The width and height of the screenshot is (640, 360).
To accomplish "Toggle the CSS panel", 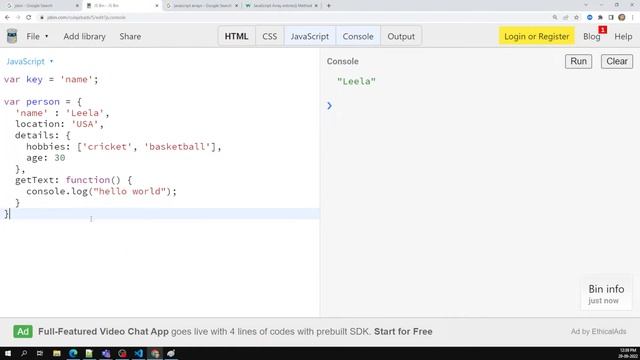I will point(269,36).
